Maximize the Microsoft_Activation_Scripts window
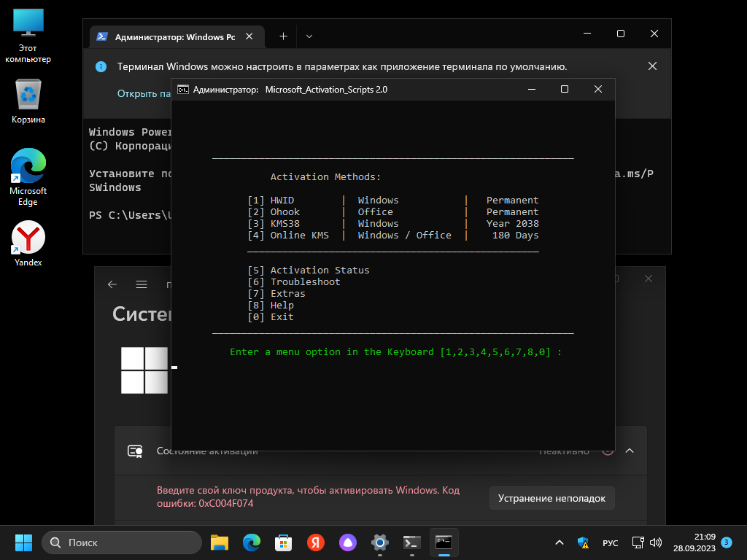The image size is (747, 560). 565,89
